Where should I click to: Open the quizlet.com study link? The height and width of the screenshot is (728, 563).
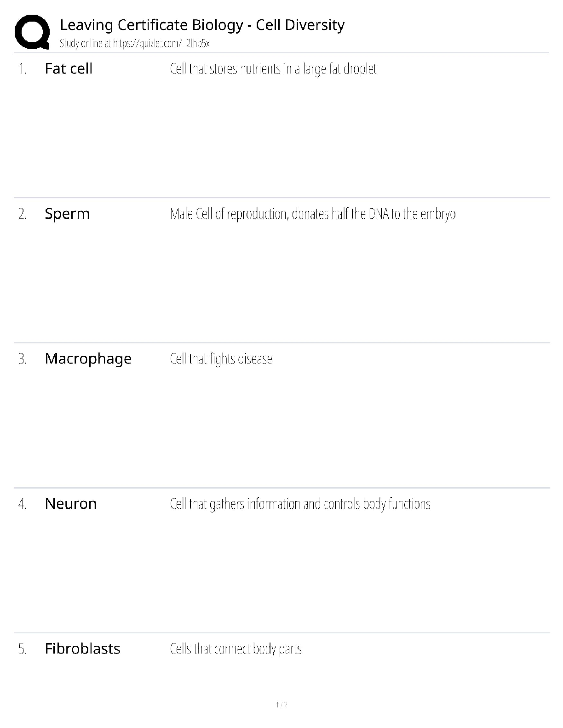(x=161, y=44)
